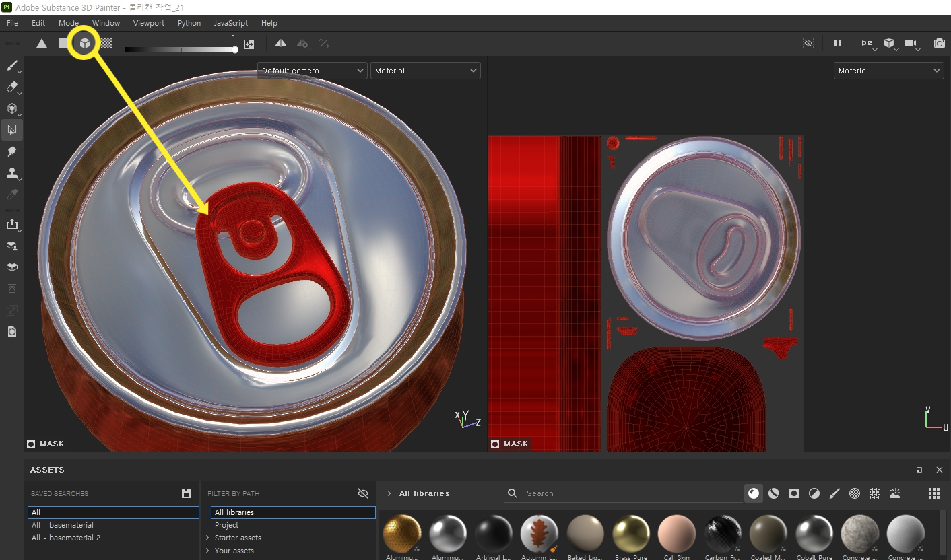
Task: Select the Polygon Fill tool
Action: pos(11,130)
